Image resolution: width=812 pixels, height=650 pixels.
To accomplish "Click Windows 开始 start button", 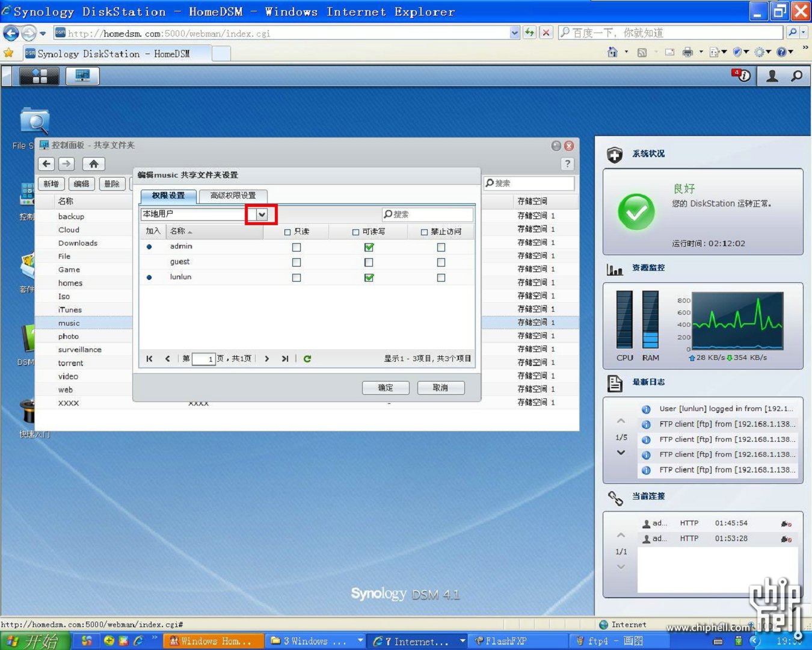I will point(35,641).
